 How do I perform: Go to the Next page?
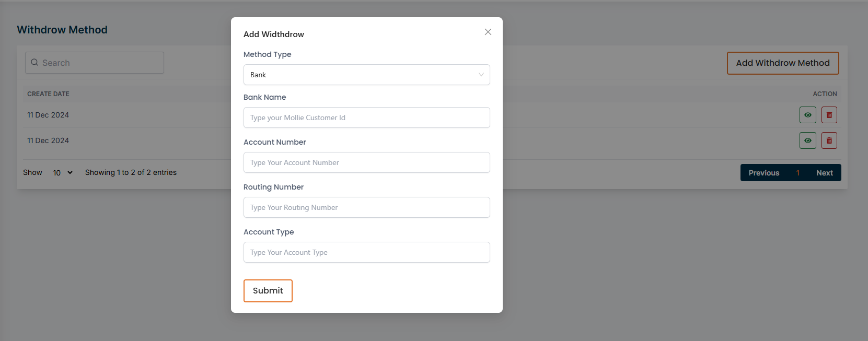(824, 173)
